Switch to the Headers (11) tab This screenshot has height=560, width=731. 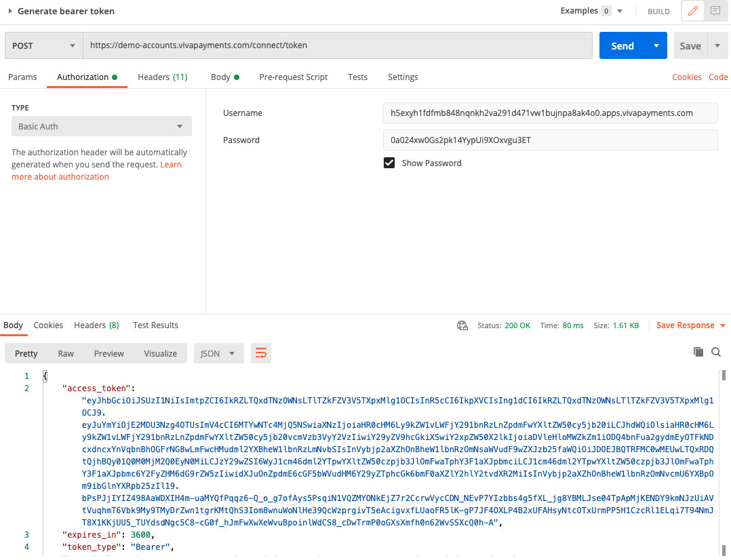point(162,77)
